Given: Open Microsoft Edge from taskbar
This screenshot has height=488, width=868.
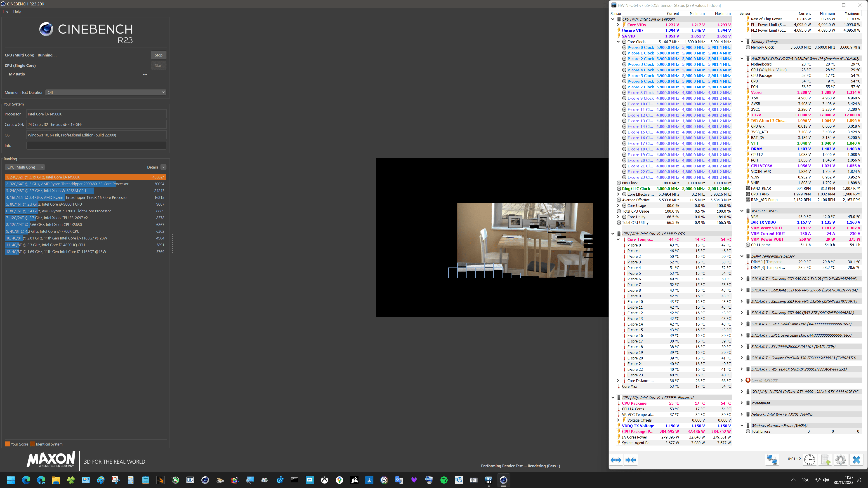Looking at the screenshot, I should pyautogui.click(x=26, y=480).
